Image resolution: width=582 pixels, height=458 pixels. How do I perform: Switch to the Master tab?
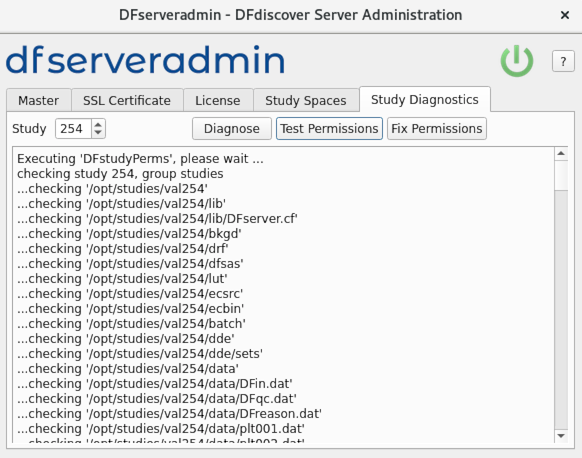pos(39,100)
